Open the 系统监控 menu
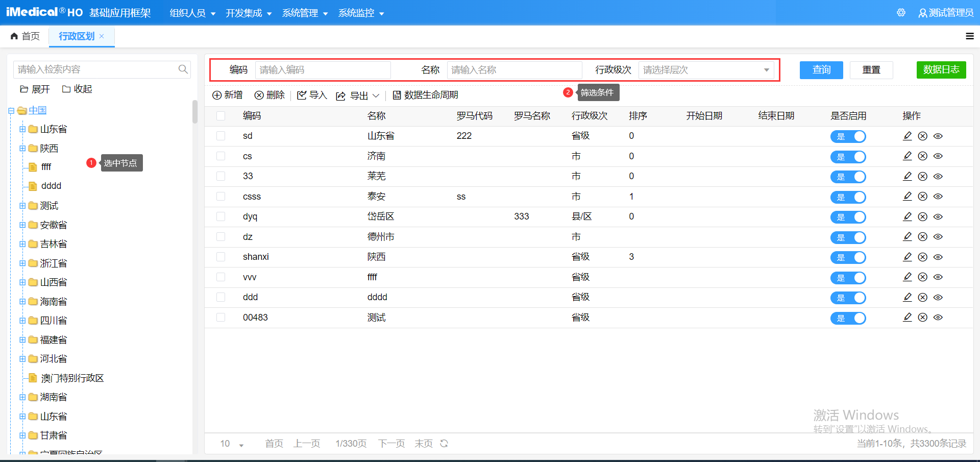This screenshot has width=980, height=462. [361, 13]
